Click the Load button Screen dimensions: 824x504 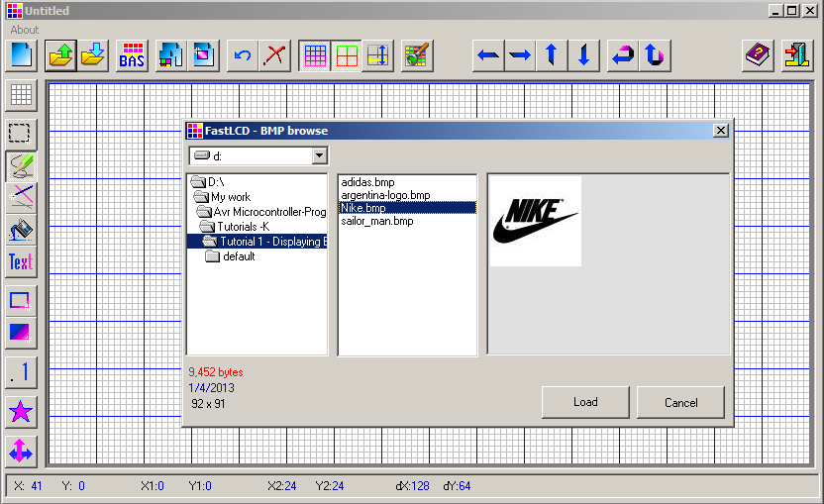(585, 402)
